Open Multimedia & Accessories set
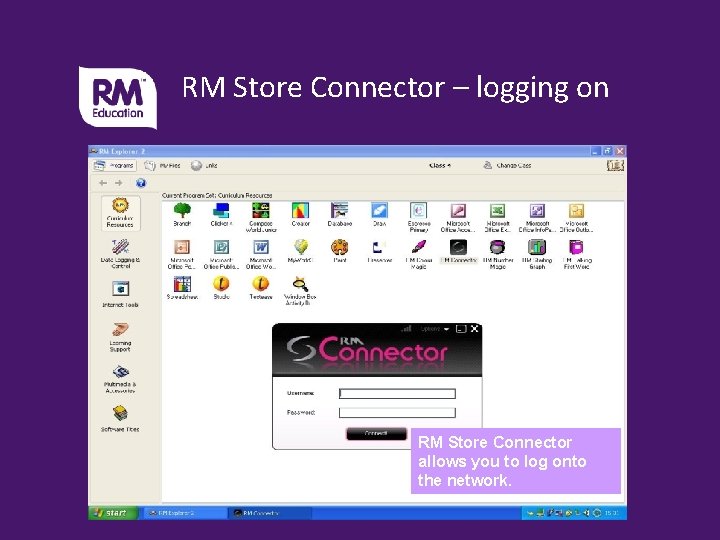Screen dimensions: 720x540 pyautogui.click(x=120, y=379)
